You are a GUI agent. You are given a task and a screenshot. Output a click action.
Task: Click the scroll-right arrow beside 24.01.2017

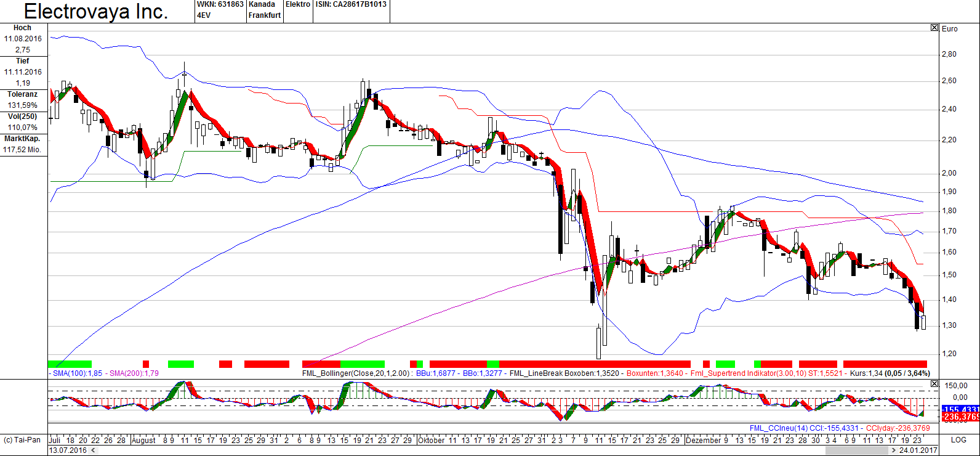click(x=894, y=450)
